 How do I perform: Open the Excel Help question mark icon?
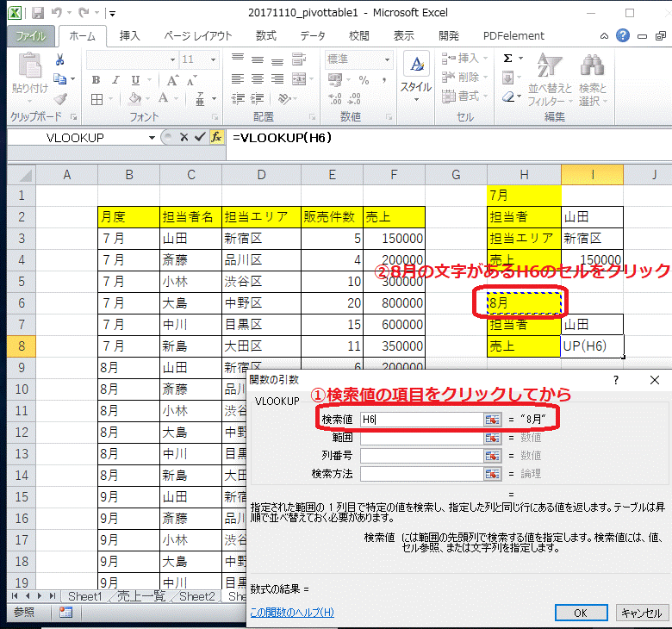623,36
